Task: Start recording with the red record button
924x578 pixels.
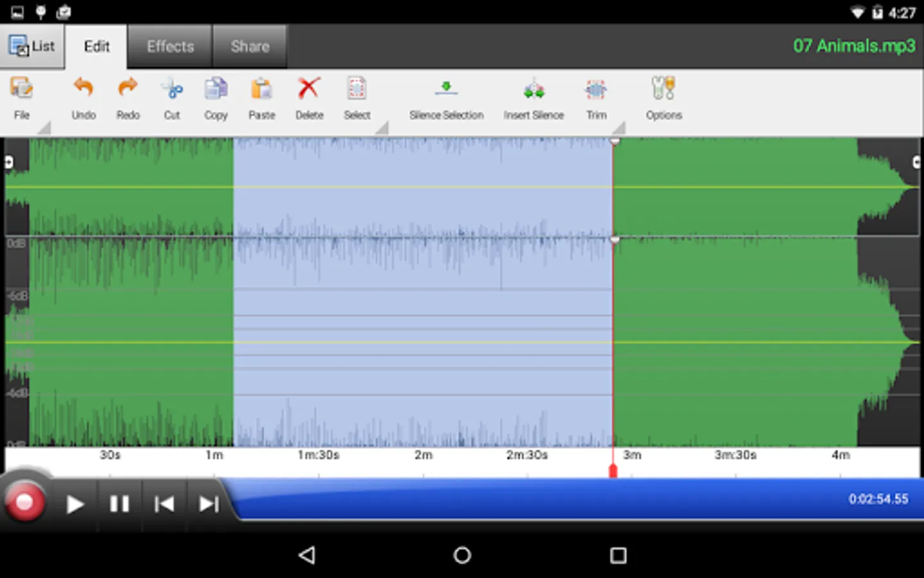Action: point(26,504)
